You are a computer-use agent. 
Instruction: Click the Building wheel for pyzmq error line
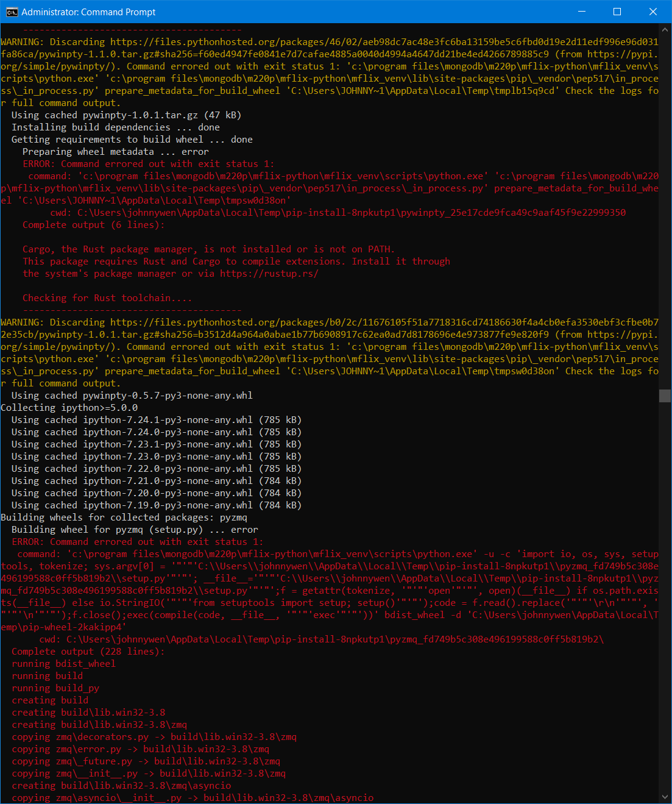[x=134, y=529]
